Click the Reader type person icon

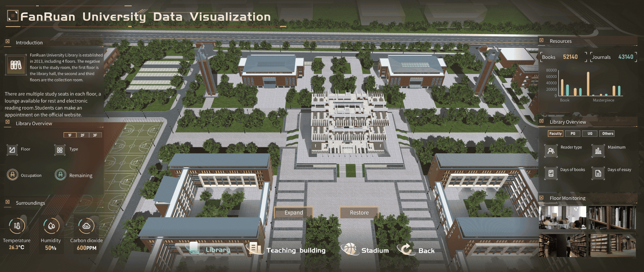coord(551,151)
